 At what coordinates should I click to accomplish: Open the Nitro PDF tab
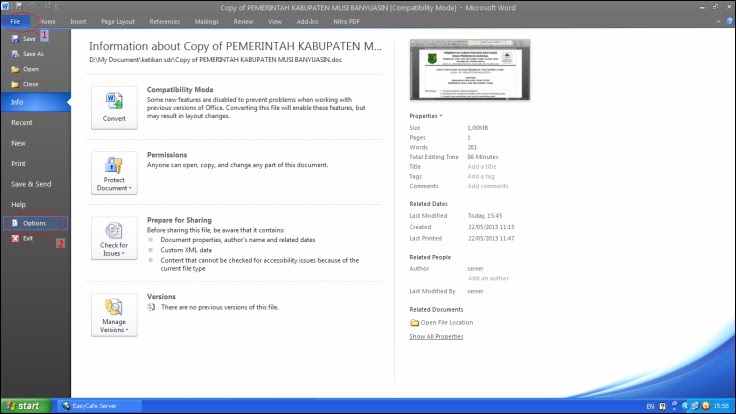tap(346, 22)
